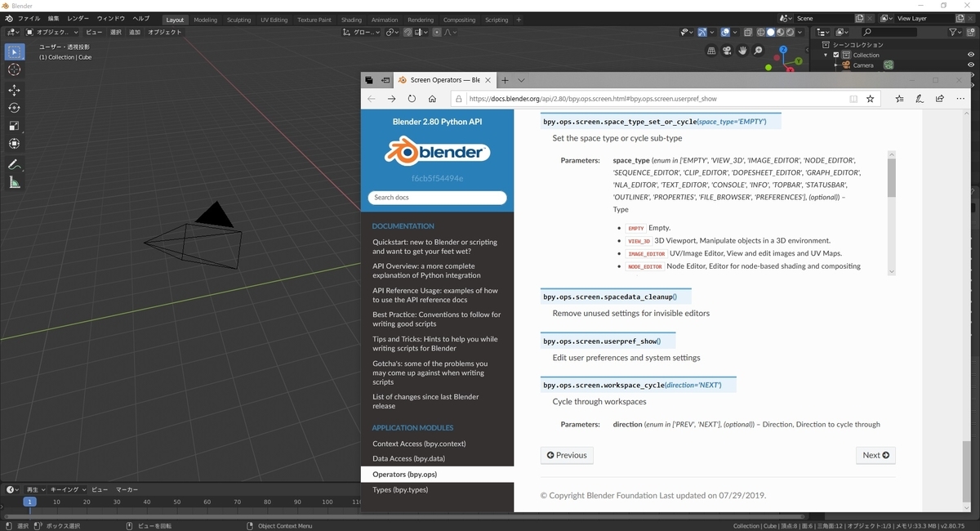Open the File menu in Blender
This screenshot has height=531, width=980.
pyautogui.click(x=29, y=18)
